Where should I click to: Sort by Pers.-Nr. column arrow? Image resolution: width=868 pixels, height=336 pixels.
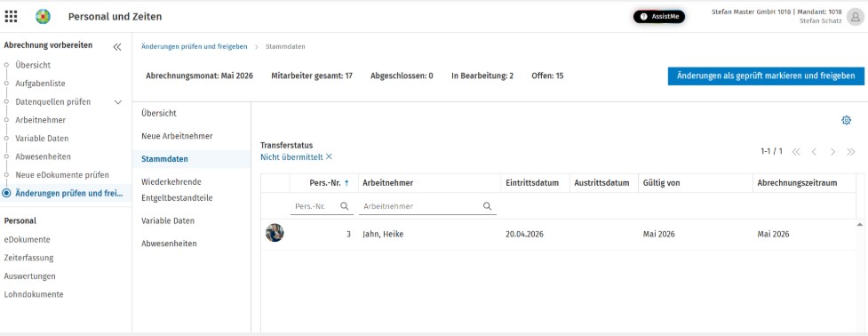click(x=346, y=183)
